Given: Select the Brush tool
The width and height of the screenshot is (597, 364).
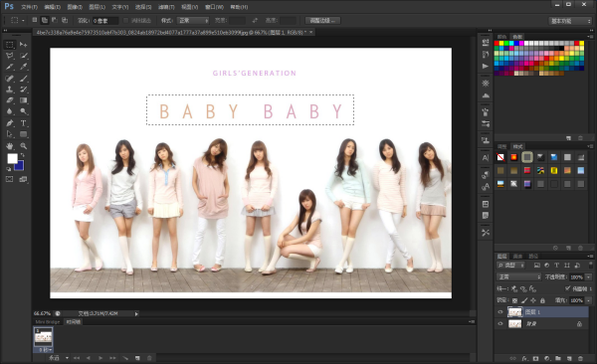Looking at the screenshot, I should pos(23,79).
